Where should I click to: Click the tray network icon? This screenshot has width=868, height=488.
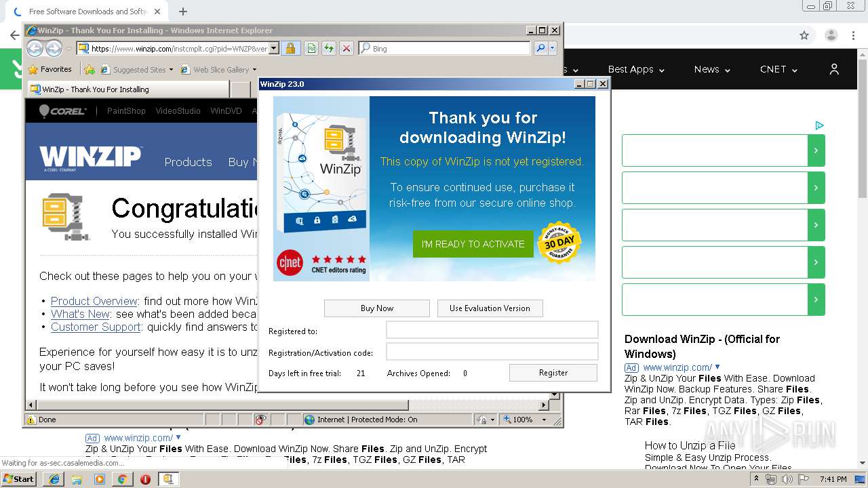point(771,479)
